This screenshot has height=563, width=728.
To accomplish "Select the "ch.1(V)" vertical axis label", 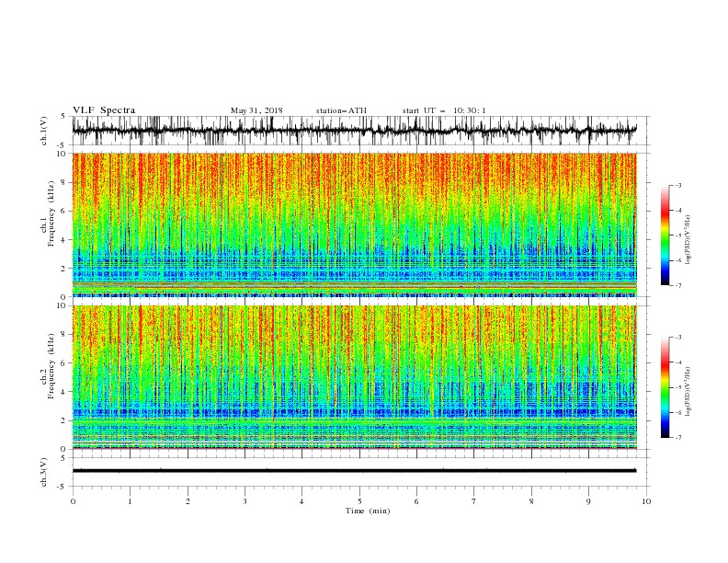I will pos(44,131).
